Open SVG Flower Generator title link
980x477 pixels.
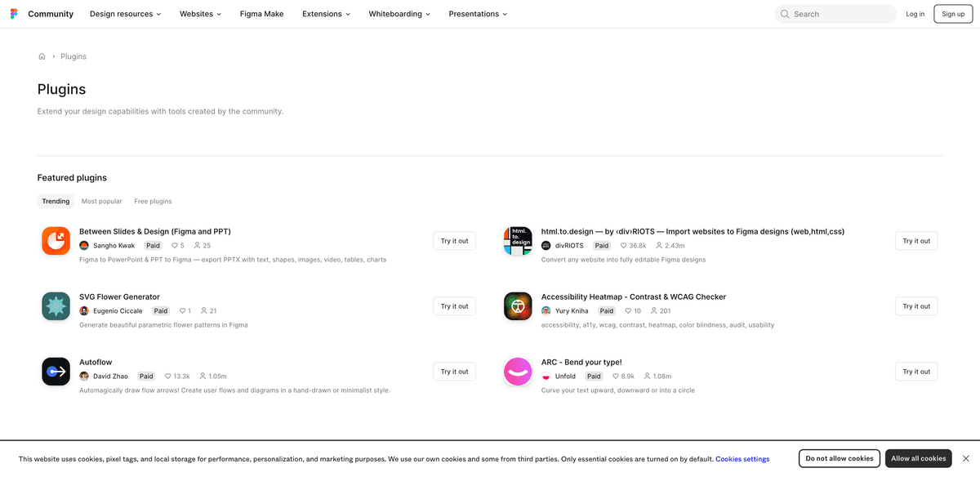(119, 297)
